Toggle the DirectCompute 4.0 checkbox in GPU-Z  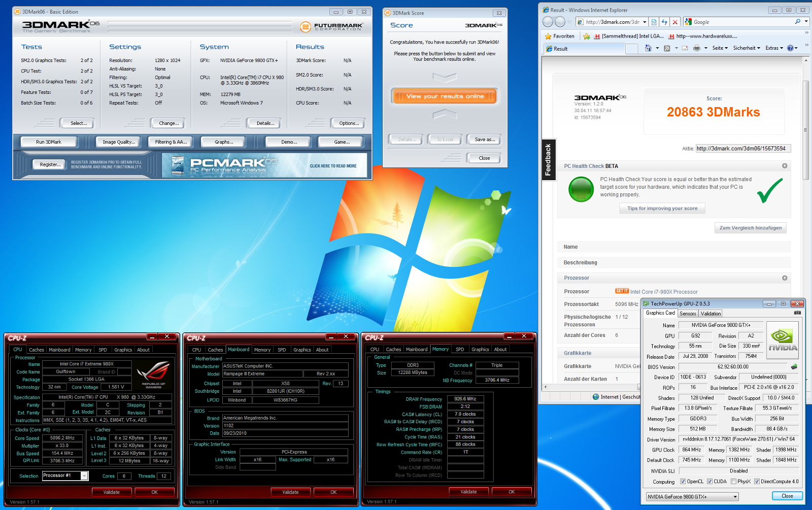pos(757,482)
